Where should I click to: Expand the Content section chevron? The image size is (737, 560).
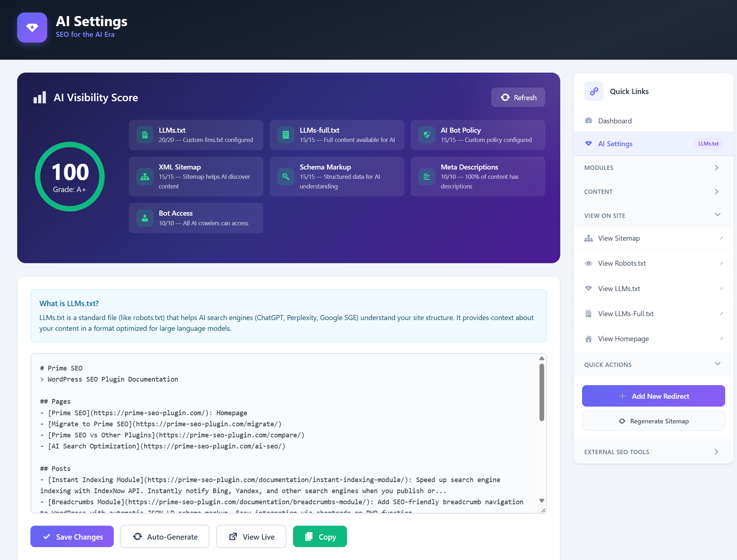click(x=716, y=192)
